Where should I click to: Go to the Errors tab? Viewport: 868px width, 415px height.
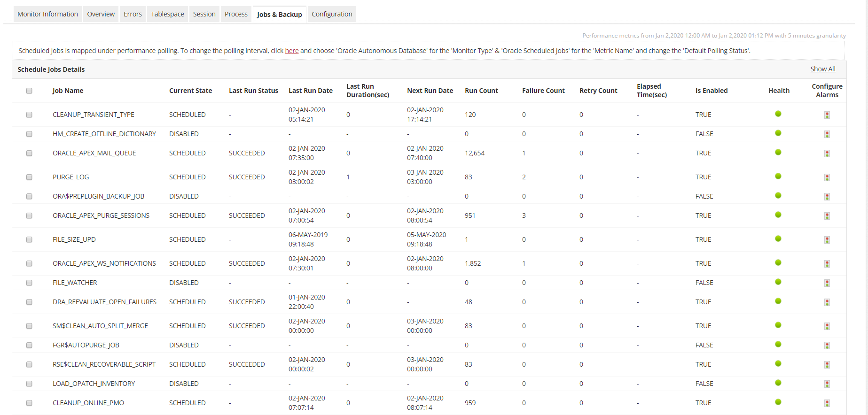tap(133, 14)
